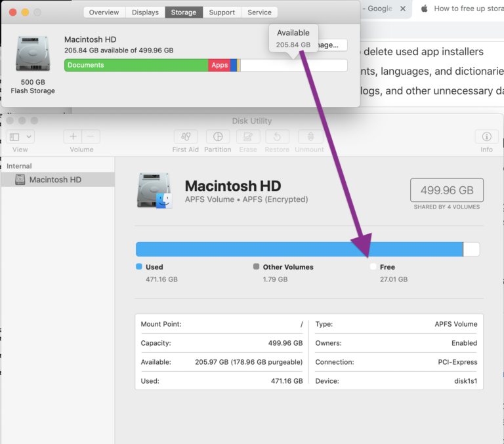Open the View sidebar dropdown
The height and width of the screenshot is (444, 504).
(20, 137)
